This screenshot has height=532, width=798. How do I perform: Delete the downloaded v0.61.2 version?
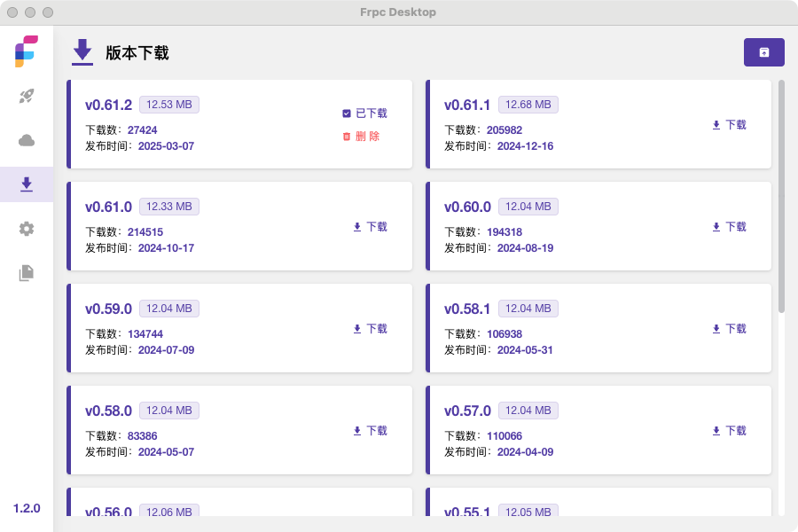click(362, 136)
